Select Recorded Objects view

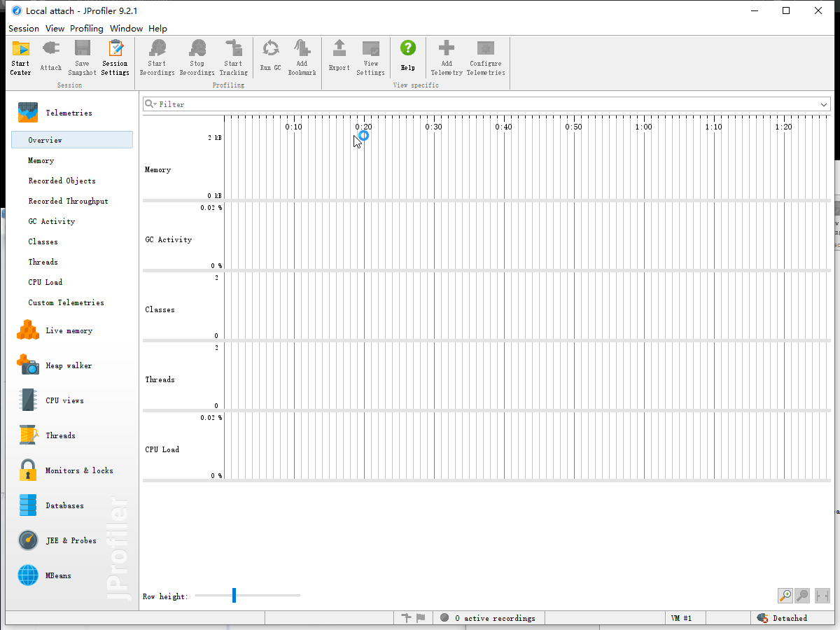coord(62,181)
